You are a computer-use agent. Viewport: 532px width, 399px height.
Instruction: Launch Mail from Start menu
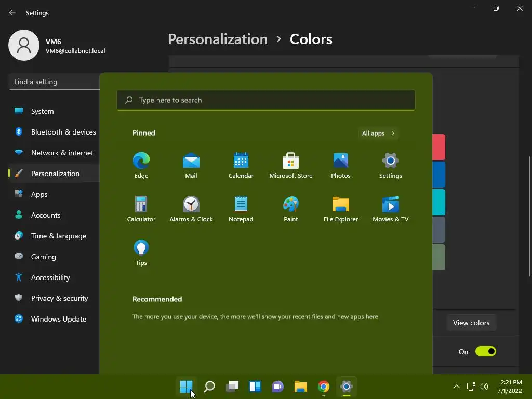(191, 166)
